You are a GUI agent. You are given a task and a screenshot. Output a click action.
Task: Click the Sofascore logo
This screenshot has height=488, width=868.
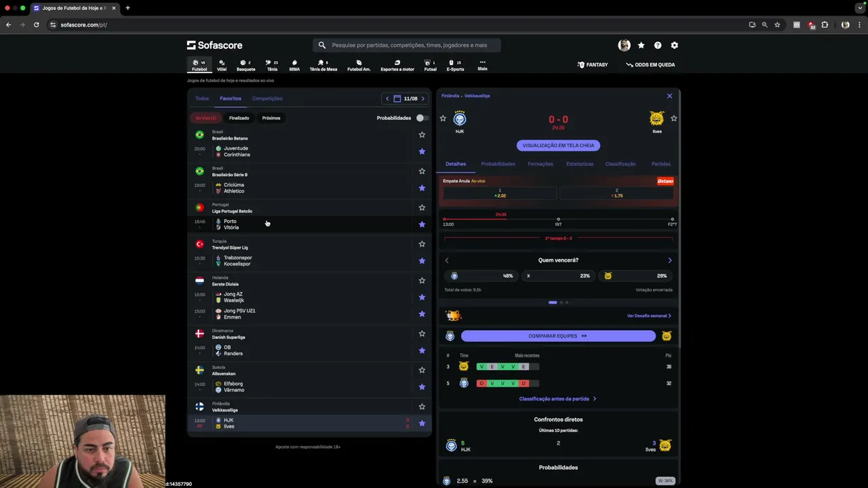click(x=215, y=45)
